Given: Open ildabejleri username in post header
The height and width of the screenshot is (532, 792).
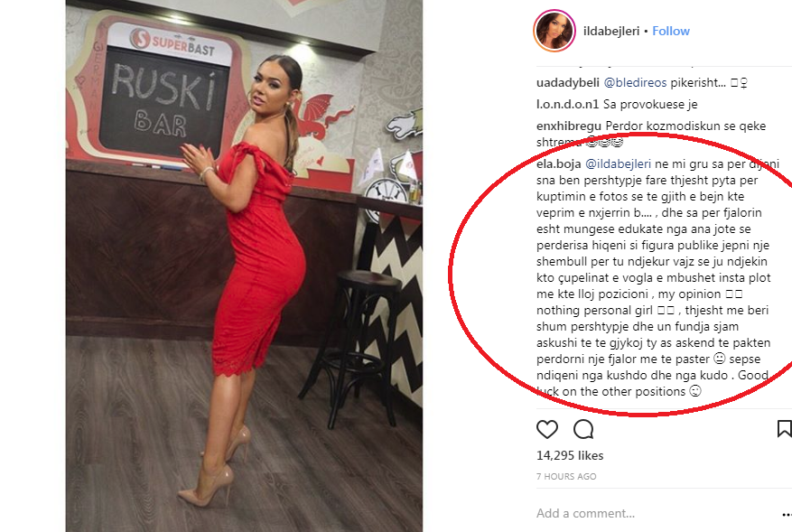Looking at the screenshot, I should [611, 31].
